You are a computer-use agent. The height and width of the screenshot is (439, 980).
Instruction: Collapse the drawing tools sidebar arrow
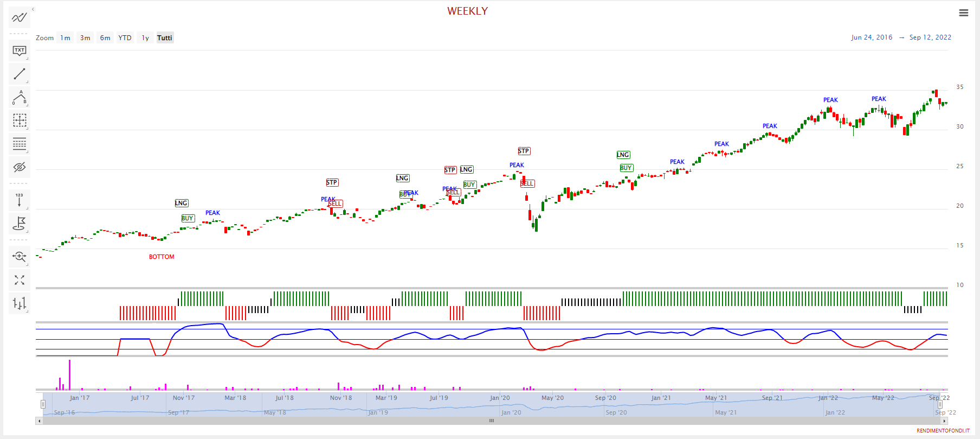[x=33, y=9]
